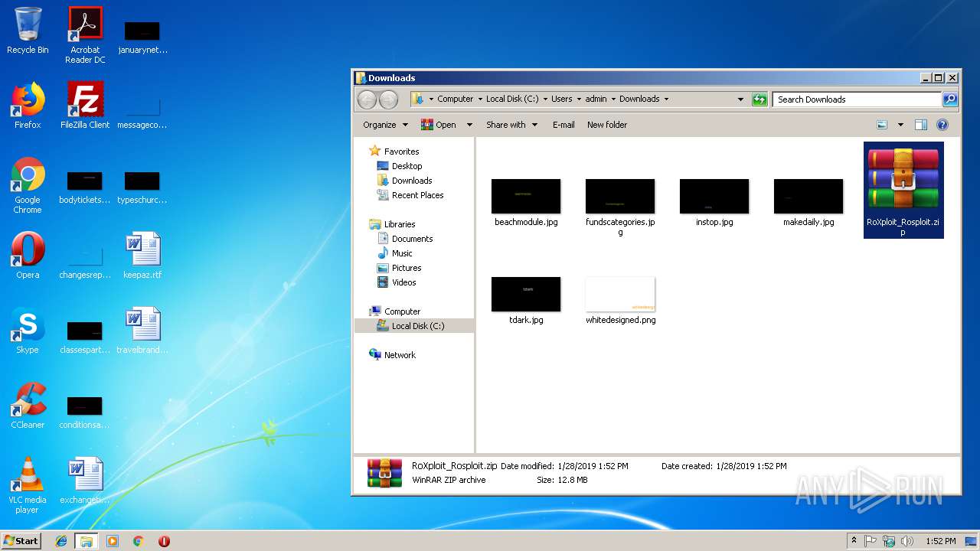The width and height of the screenshot is (980, 551).
Task: Click the Search Downloads field
Action: click(857, 99)
